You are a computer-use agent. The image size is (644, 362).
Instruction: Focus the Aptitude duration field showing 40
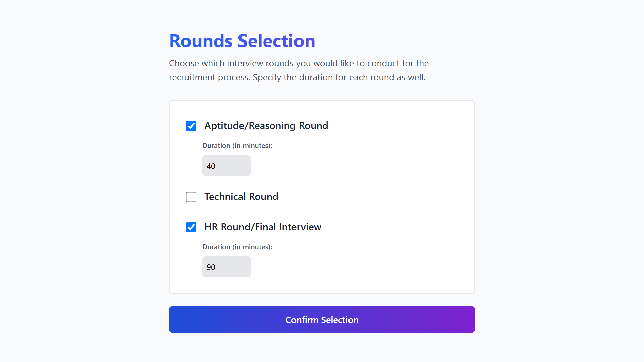tap(226, 166)
